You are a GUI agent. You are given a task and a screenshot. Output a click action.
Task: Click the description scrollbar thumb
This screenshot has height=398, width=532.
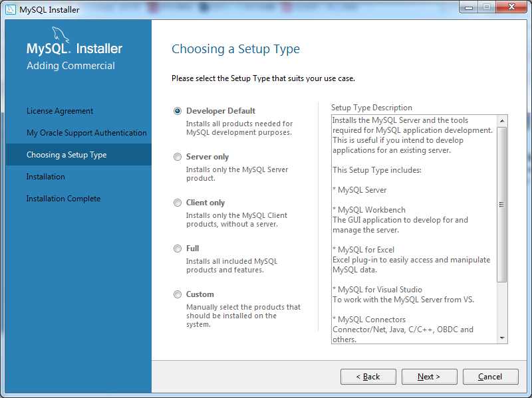coord(502,205)
